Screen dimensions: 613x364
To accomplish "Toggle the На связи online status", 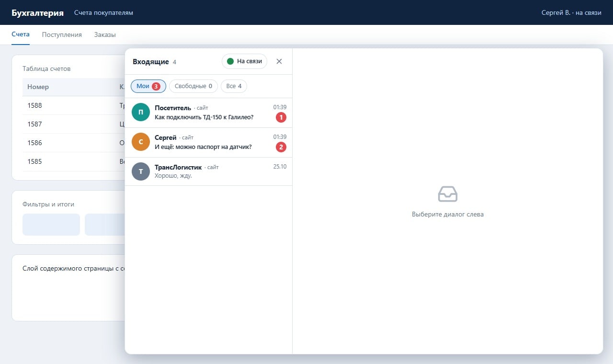I will tap(244, 61).
